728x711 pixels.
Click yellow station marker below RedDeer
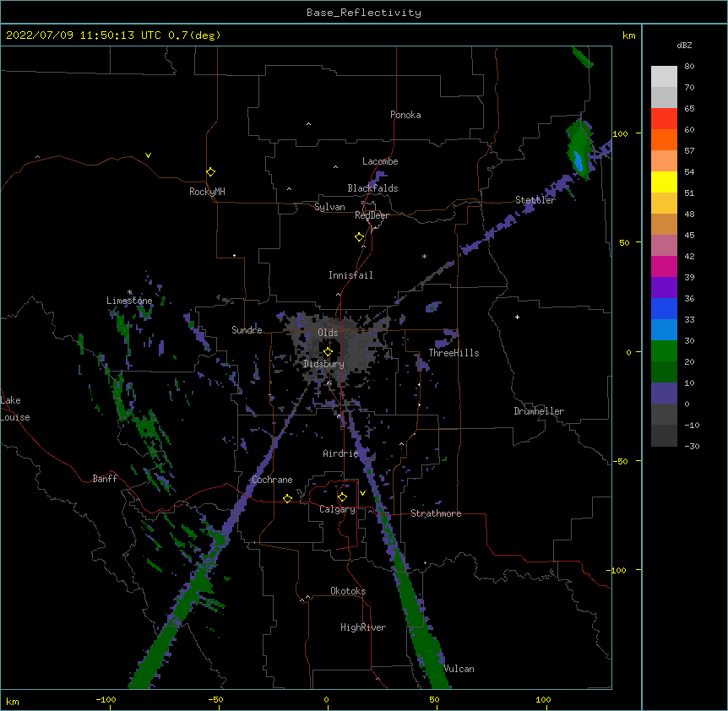tap(359, 237)
